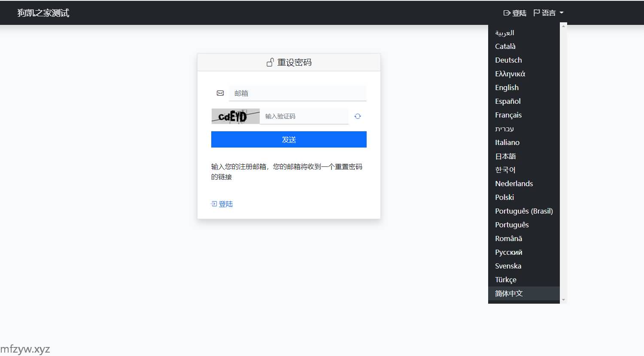Choose Deutsch in the language menu
644x356 pixels.
(508, 60)
